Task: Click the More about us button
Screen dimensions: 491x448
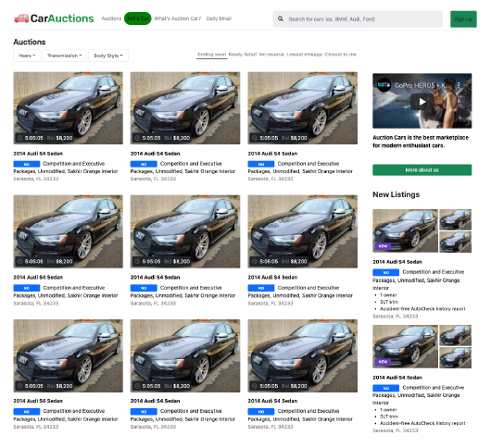Action: coord(422,170)
